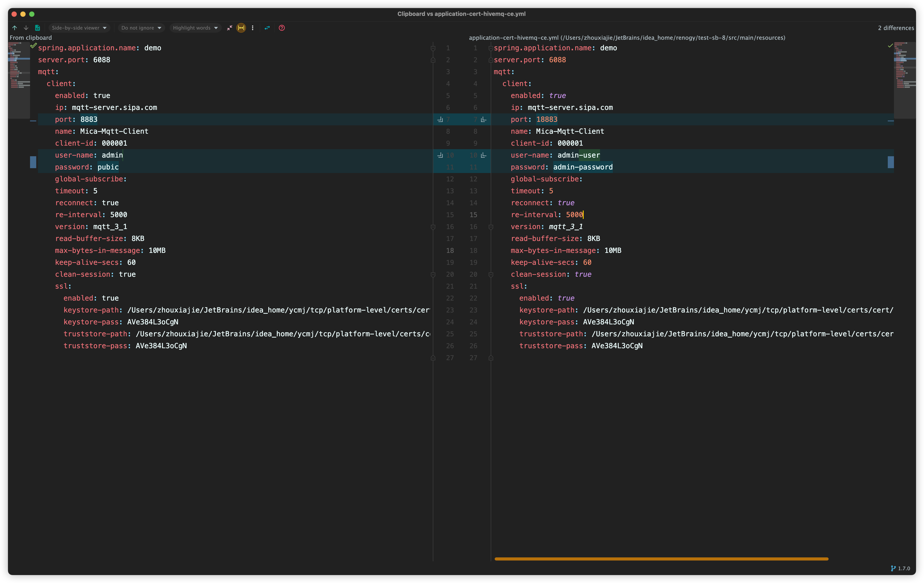Viewport: 924px width, 583px height.
Task: Toggle the synchronize scrolling button
Action: 241,28
